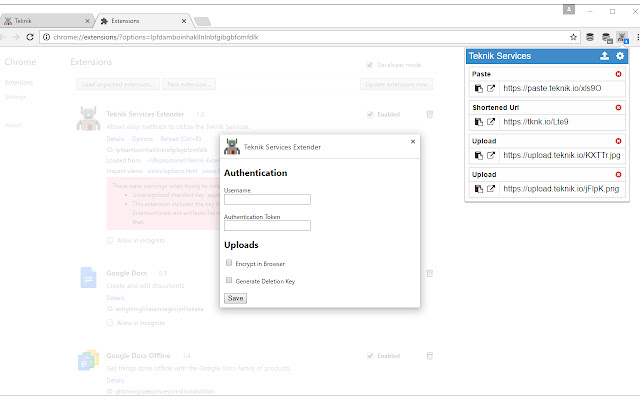Switch to the Teknik browser tab
The image size is (640, 400).
(x=45, y=21)
